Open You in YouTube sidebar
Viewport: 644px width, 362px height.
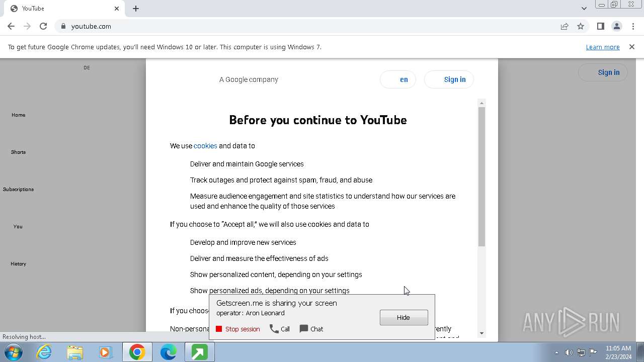click(18, 227)
